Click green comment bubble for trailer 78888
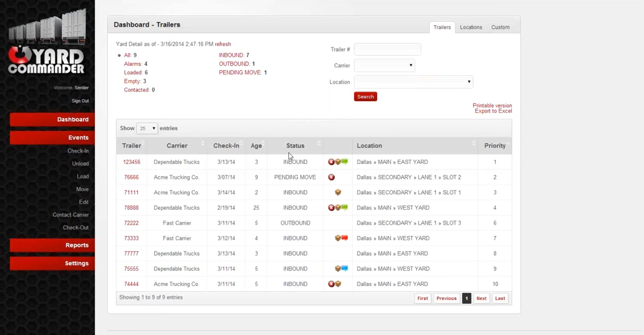This screenshot has width=644, height=335. (x=345, y=207)
